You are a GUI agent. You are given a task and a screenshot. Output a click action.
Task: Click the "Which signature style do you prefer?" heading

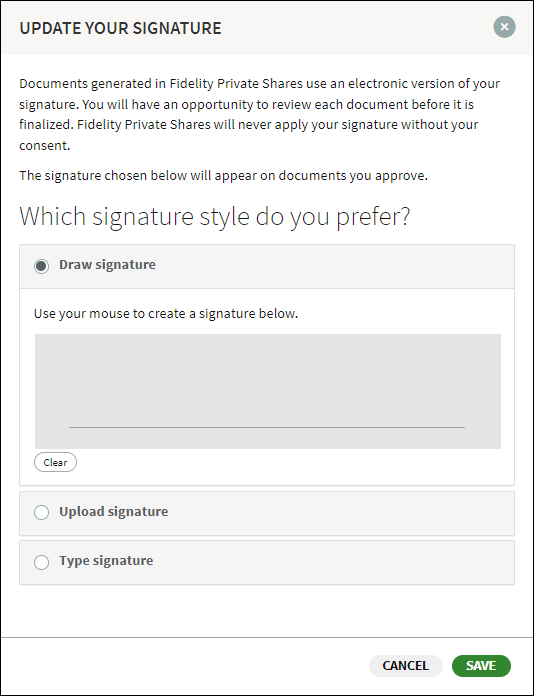coord(215,217)
